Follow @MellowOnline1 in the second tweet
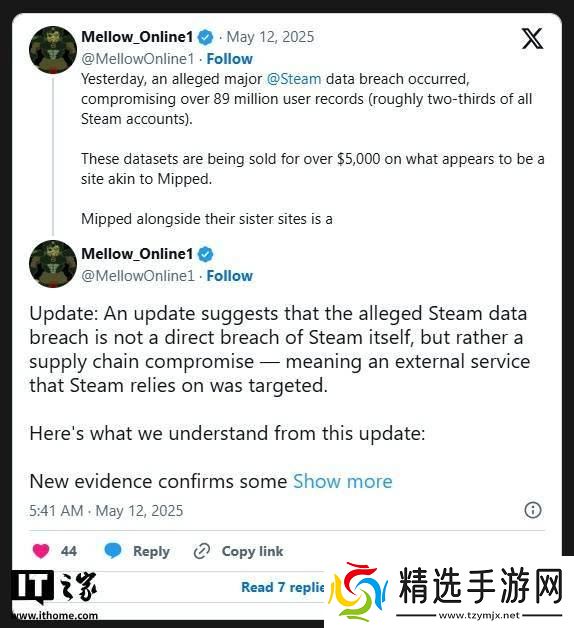 [230, 276]
